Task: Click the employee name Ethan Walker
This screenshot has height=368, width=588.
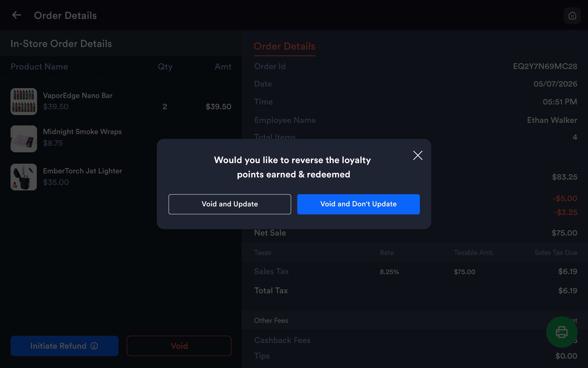Action: click(552, 120)
